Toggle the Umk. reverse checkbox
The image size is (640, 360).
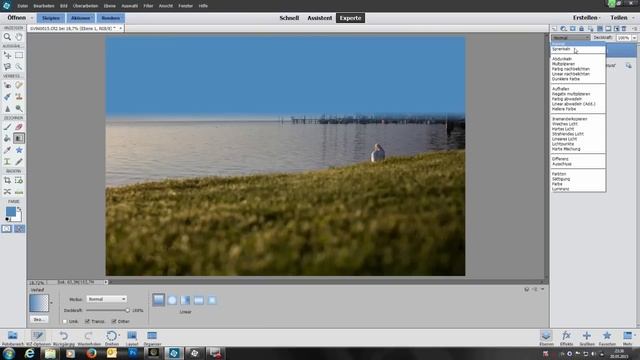coord(65,322)
